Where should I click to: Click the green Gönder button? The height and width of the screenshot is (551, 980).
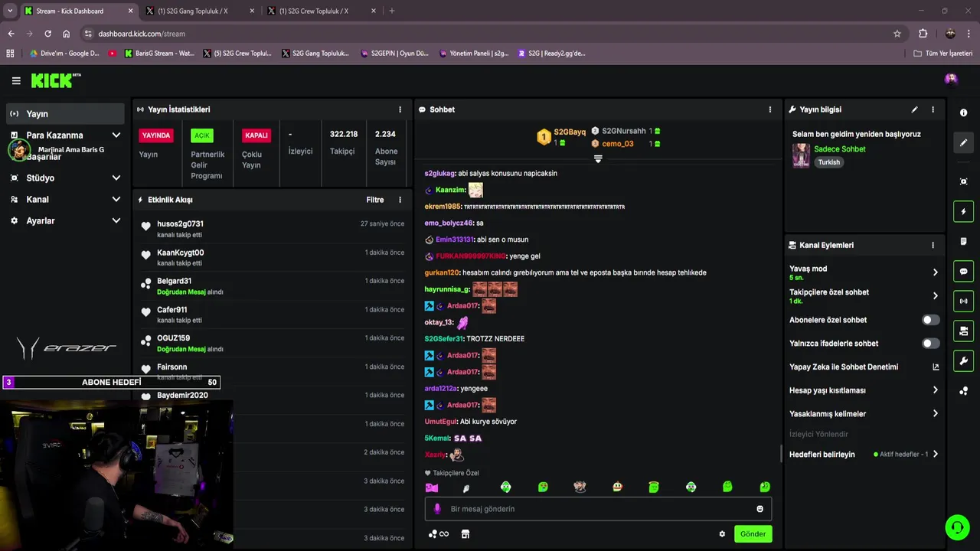coord(753,534)
